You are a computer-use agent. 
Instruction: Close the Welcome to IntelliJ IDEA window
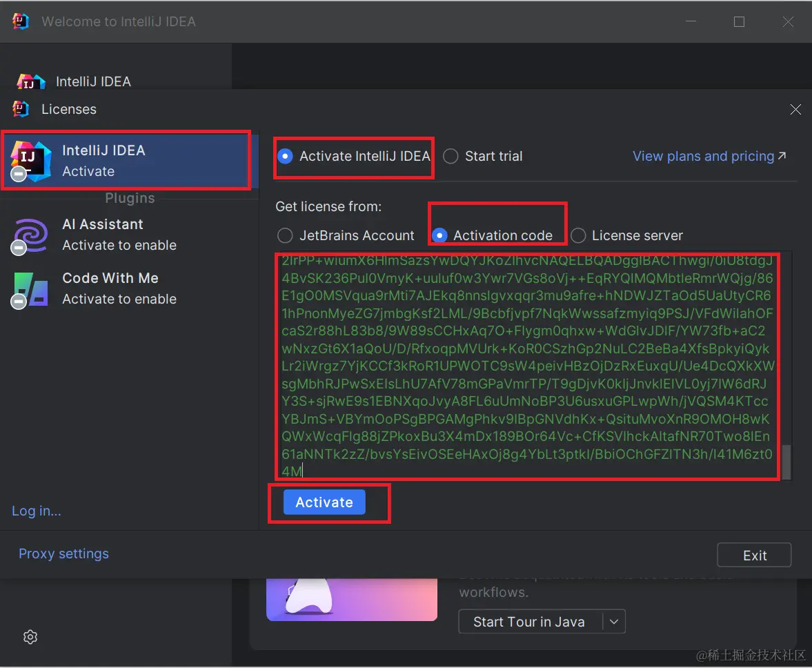pos(788,22)
